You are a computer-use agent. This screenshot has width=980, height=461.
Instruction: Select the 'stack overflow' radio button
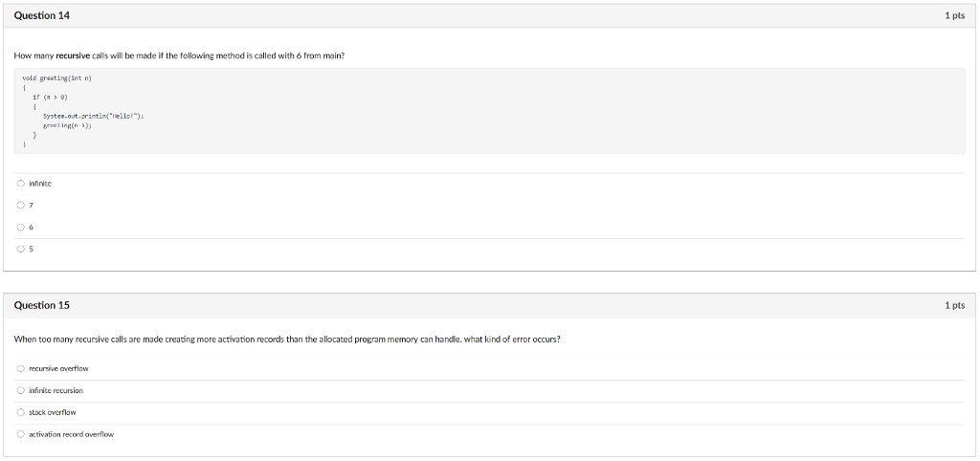[20, 412]
